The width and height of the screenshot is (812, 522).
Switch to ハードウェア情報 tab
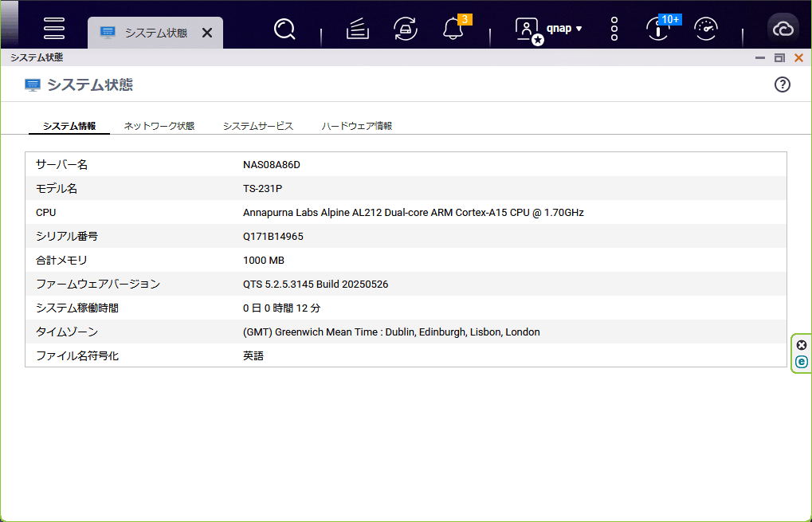357,126
